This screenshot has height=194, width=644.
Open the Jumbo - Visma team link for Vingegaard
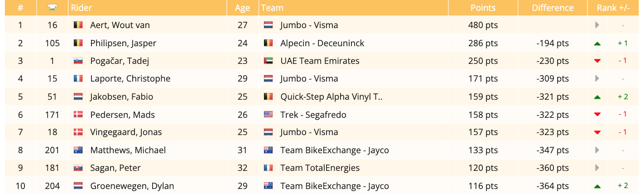click(x=309, y=132)
